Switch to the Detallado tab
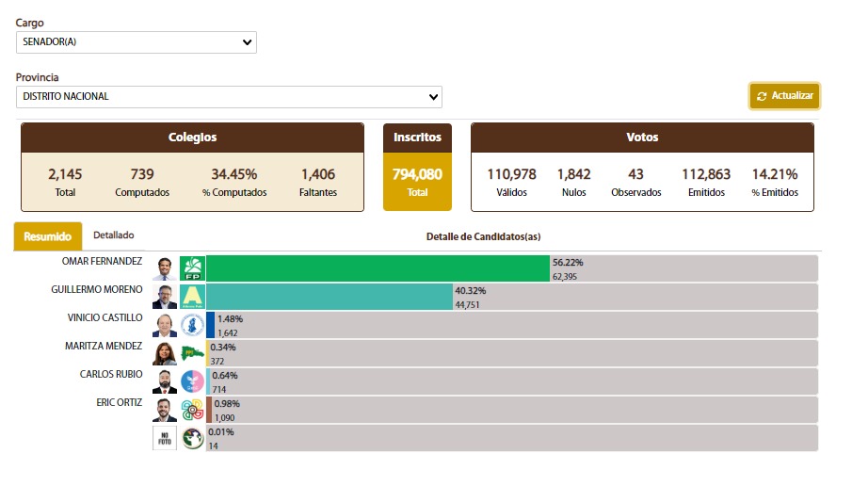868x486 pixels. 113,235
